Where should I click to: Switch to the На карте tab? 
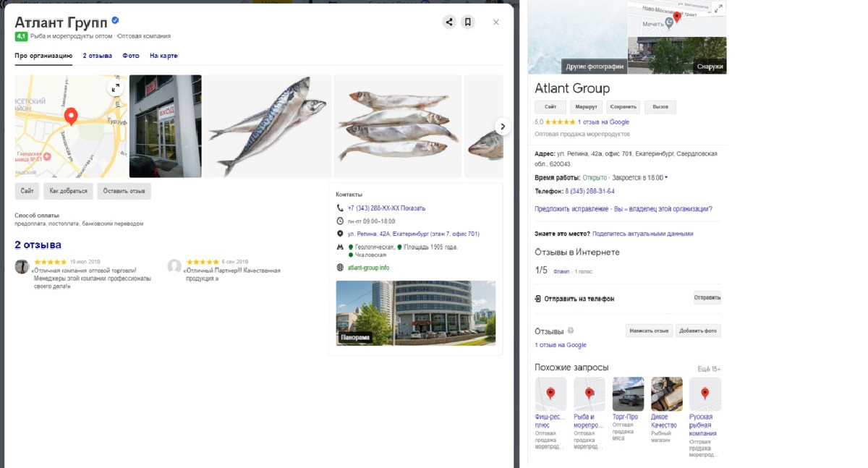pos(163,56)
